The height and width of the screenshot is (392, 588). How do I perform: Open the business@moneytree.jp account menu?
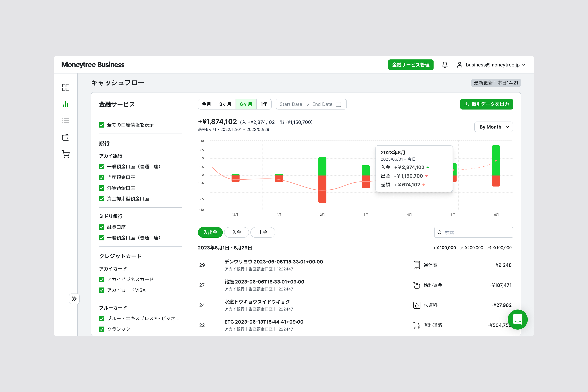(493, 64)
